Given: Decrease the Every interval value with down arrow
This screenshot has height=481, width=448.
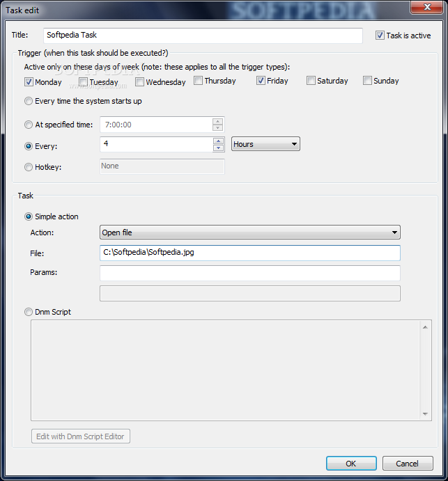Looking at the screenshot, I should point(218,148).
